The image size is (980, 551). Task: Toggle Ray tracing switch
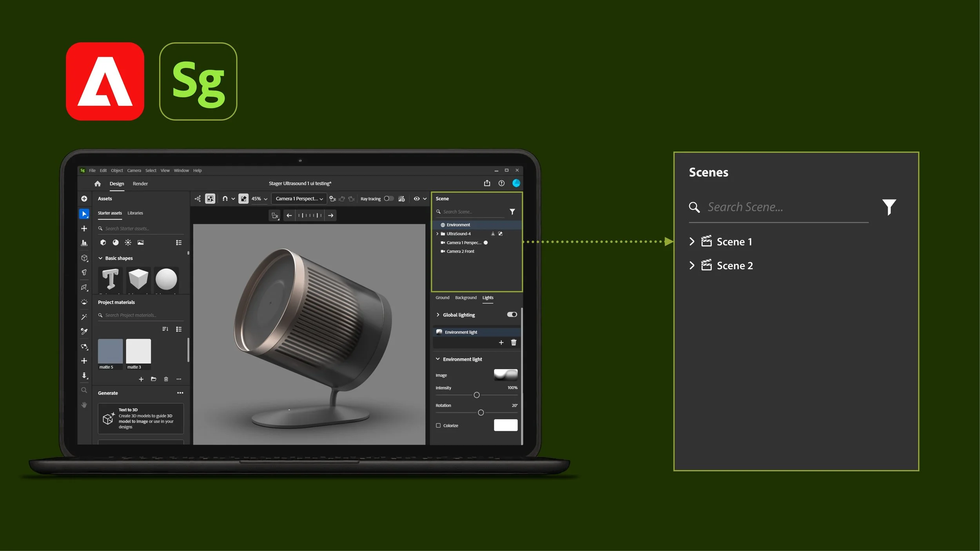388,198
